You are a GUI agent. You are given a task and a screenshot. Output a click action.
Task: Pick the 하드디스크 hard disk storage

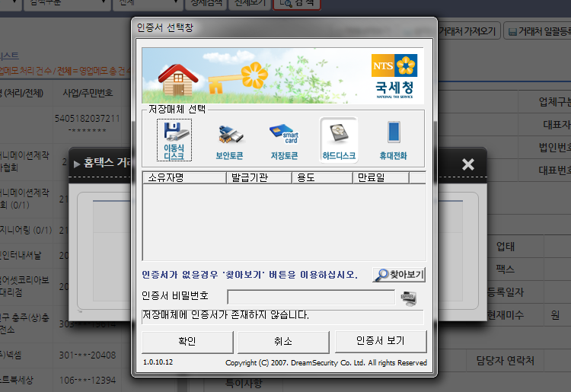[x=339, y=140]
